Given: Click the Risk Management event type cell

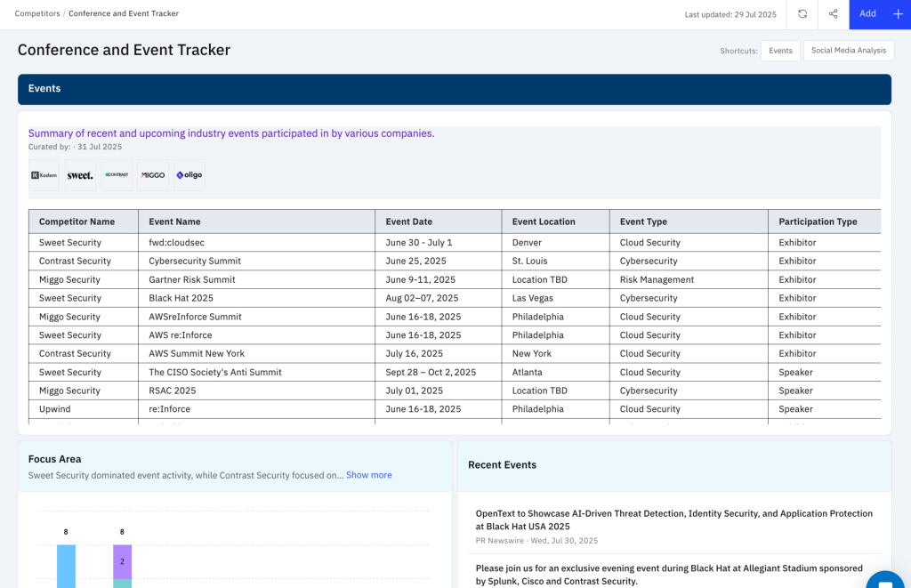Looking at the screenshot, I should (689, 279).
